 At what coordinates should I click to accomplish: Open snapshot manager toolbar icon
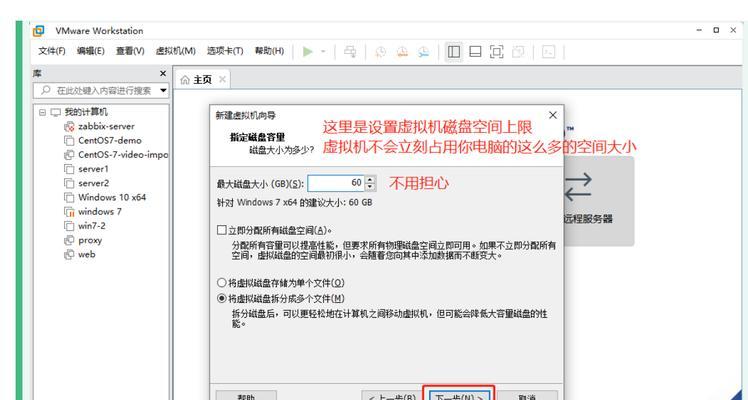tap(424, 51)
